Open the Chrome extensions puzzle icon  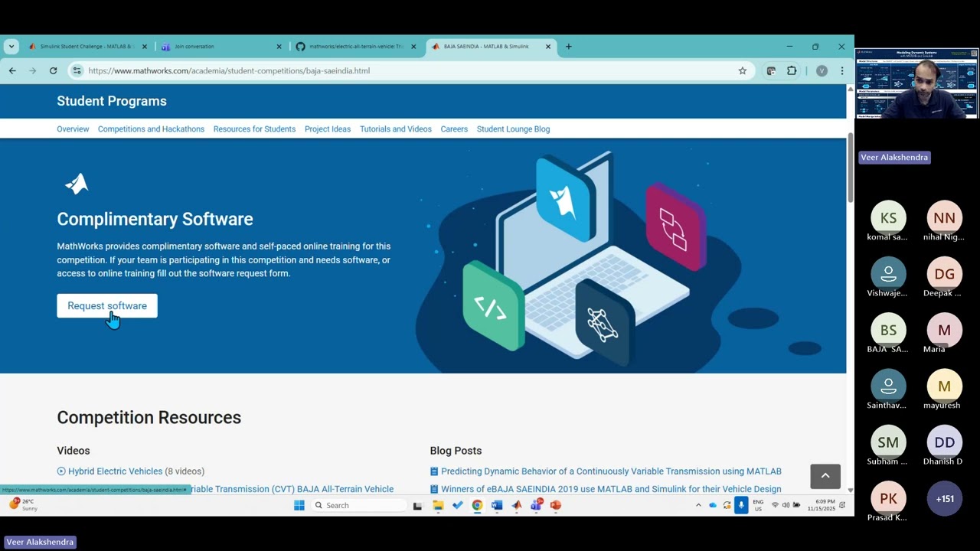click(792, 70)
